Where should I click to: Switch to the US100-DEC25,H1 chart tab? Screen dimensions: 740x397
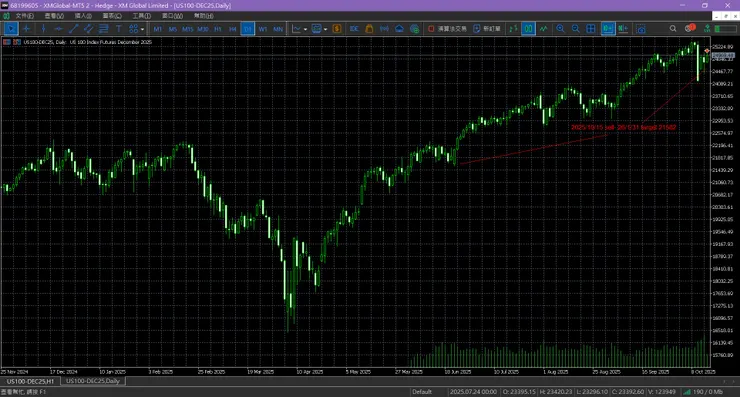tap(30, 381)
